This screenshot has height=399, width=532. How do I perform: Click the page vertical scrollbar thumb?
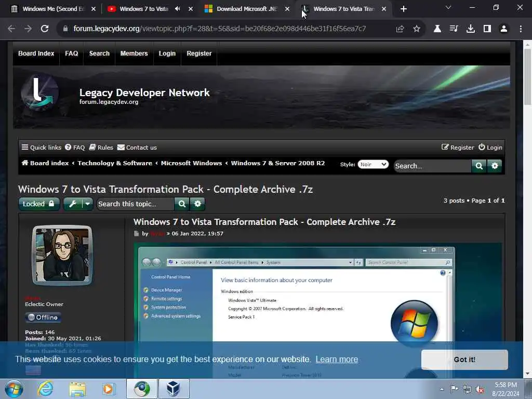pos(527,77)
